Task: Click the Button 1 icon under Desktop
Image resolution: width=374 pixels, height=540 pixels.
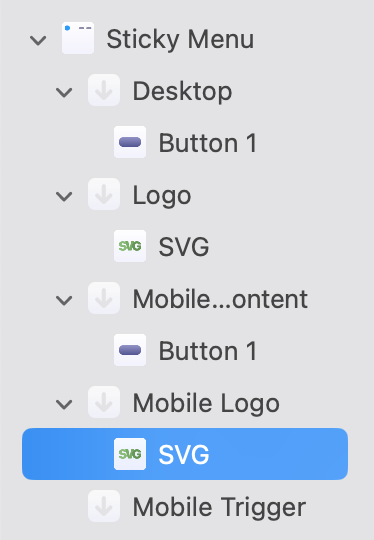Action: click(130, 142)
